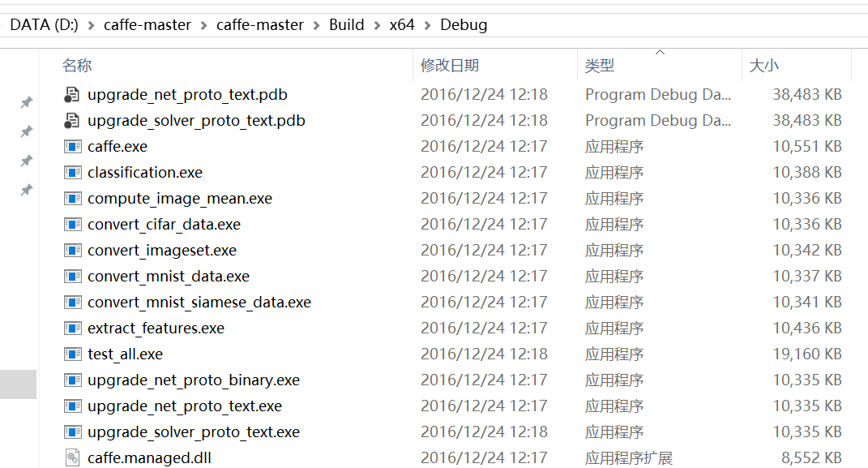Expand chevron after Build in breadcrumb
This screenshot has height=468, width=868.
pyautogui.click(x=377, y=25)
